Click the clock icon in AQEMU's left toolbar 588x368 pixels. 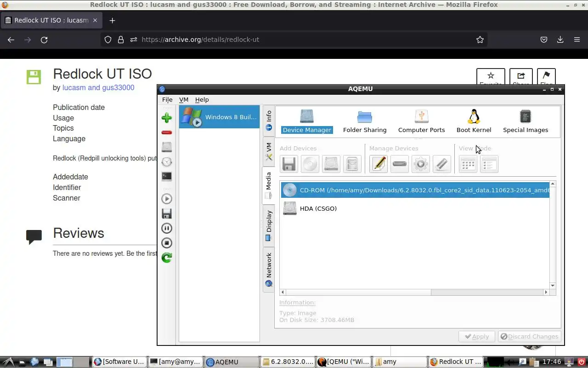coord(167,161)
